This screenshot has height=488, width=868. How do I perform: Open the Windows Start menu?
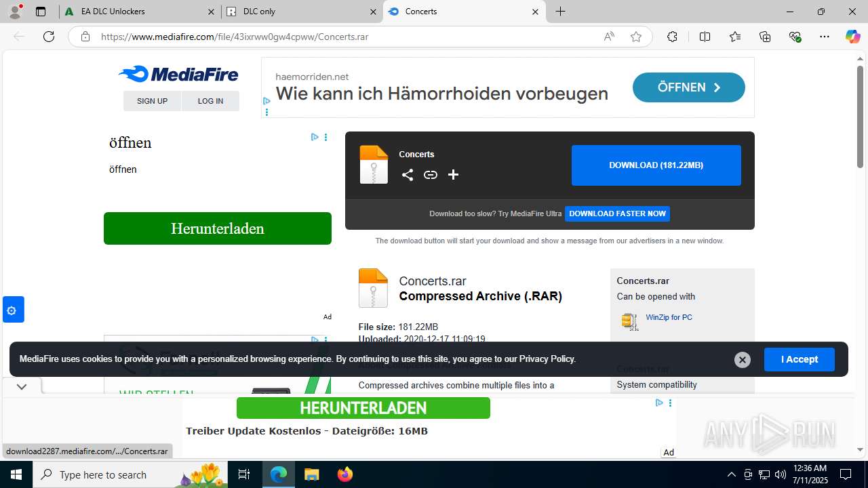[x=16, y=474]
